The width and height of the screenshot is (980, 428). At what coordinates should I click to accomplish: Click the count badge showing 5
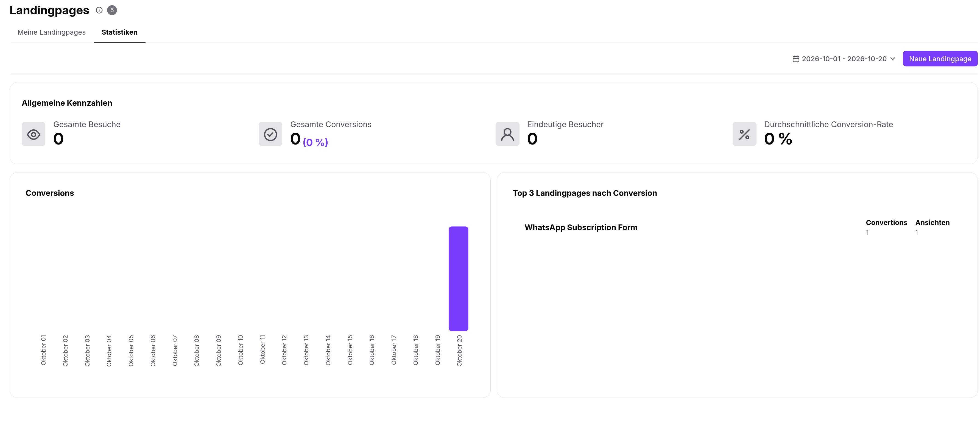pos(112,10)
